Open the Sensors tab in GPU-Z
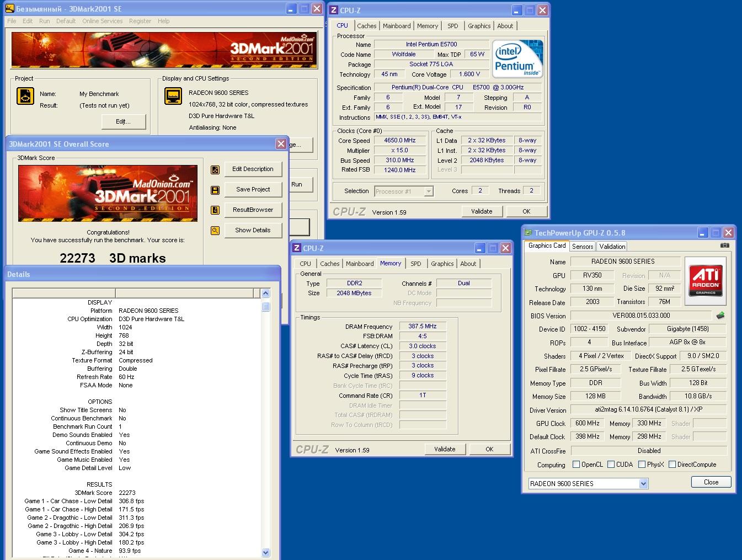 point(583,247)
